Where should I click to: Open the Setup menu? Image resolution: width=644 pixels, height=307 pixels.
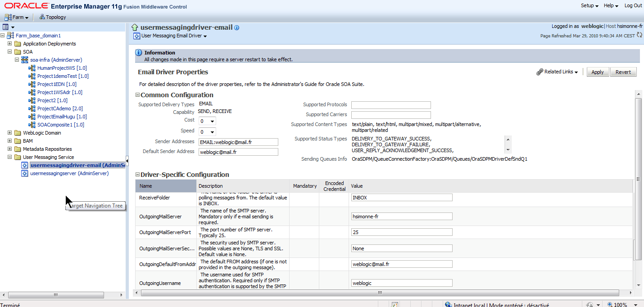(590, 6)
